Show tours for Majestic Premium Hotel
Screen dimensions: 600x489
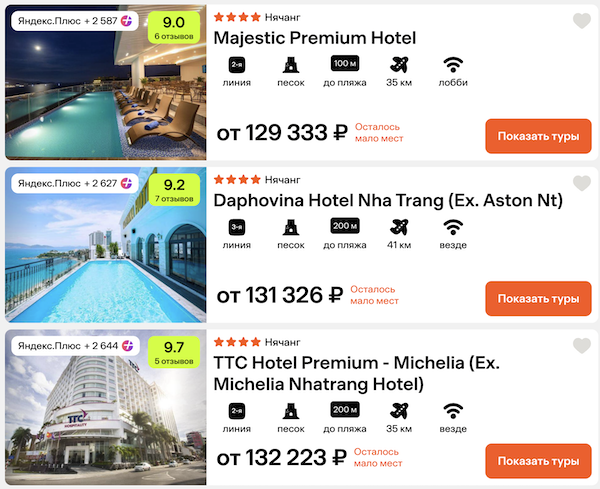tap(538, 136)
